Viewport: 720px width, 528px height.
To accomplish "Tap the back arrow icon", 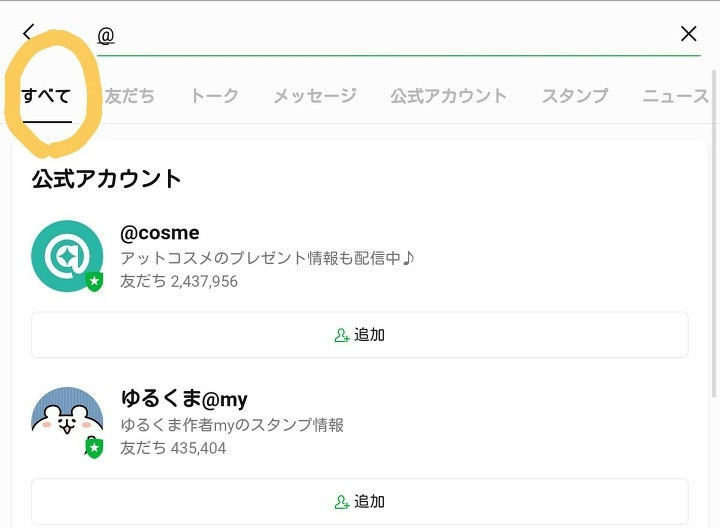I will 29,32.
